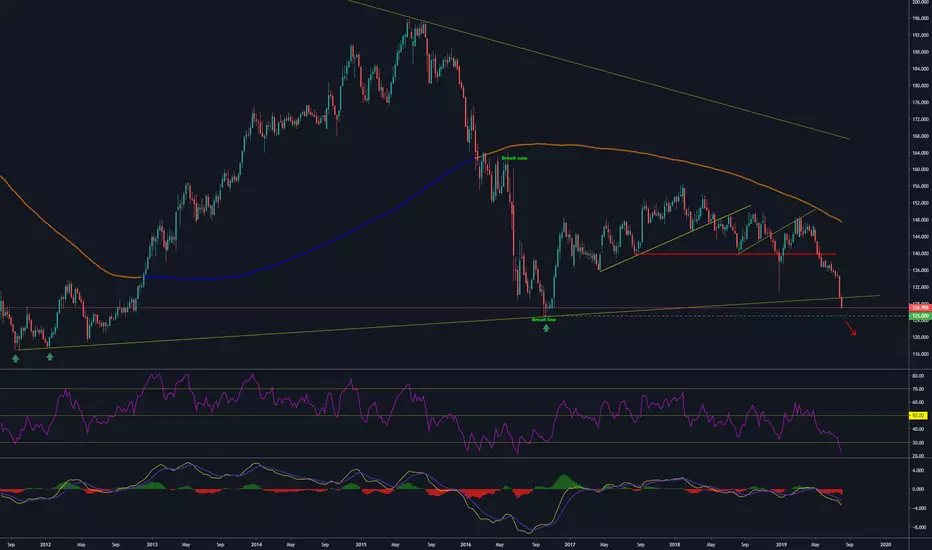Click the red down arrow near the latest candle
Viewport: 932px width, 550px height.
(851, 328)
